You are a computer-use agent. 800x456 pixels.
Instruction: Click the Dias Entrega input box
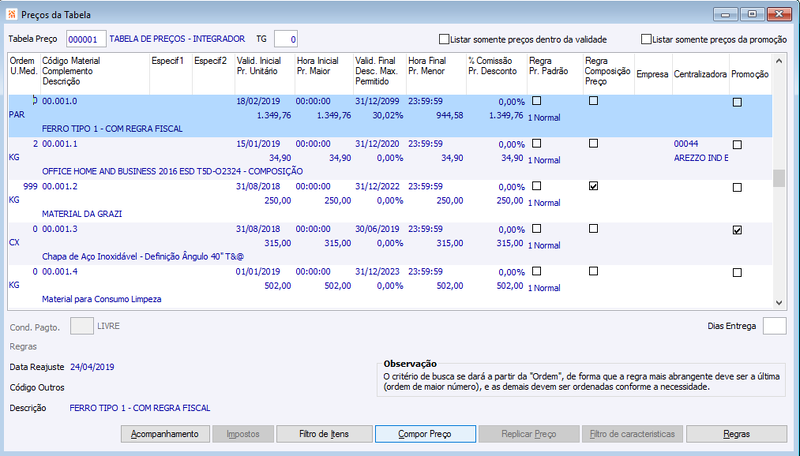coord(774,326)
